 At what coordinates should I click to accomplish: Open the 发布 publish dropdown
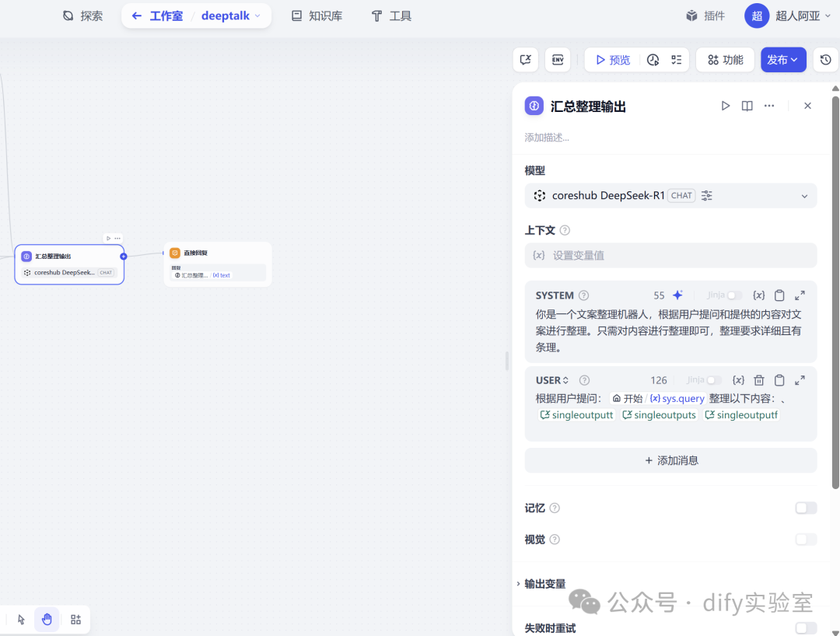(783, 59)
